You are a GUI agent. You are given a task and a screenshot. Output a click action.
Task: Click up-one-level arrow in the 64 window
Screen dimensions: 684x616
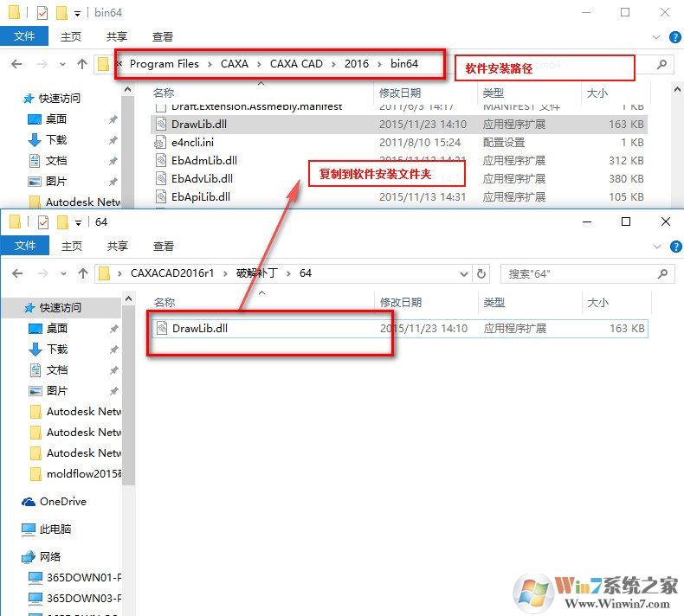(83, 273)
